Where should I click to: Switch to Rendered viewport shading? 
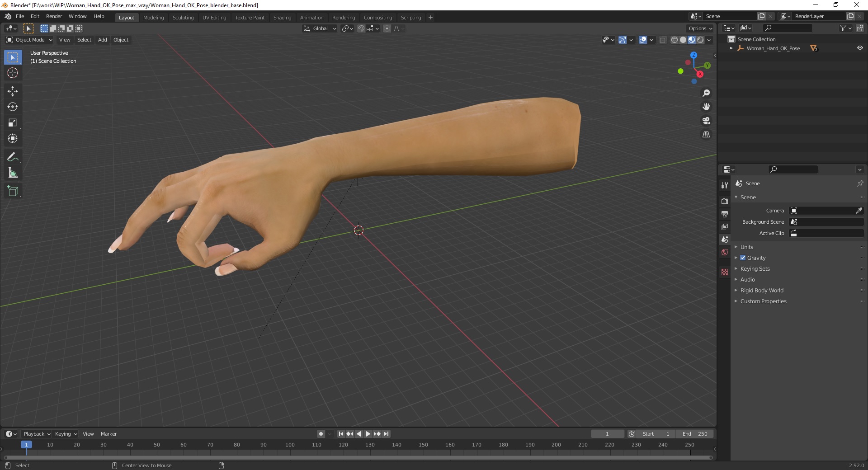tap(700, 40)
